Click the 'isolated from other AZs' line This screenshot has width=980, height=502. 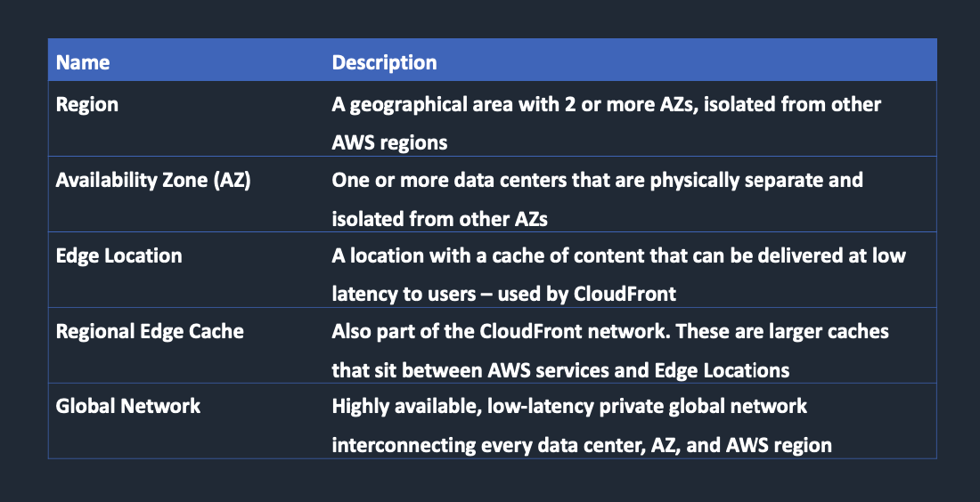pos(438,218)
